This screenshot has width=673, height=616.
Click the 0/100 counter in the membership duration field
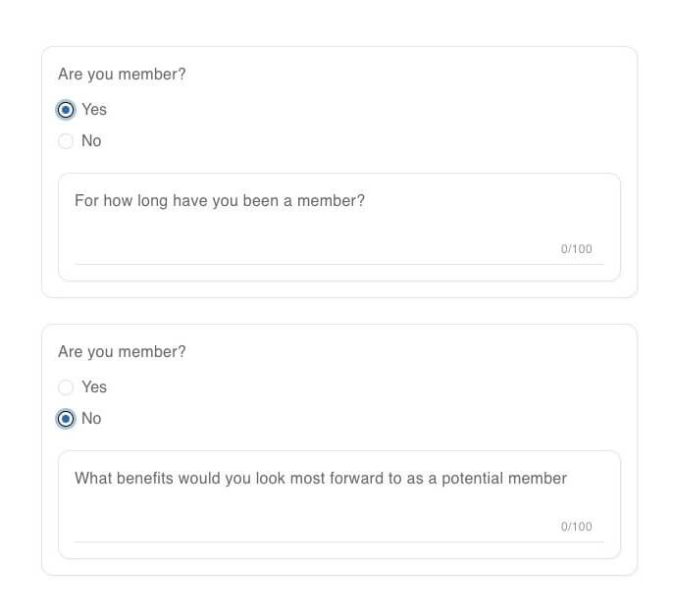[x=576, y=249]
